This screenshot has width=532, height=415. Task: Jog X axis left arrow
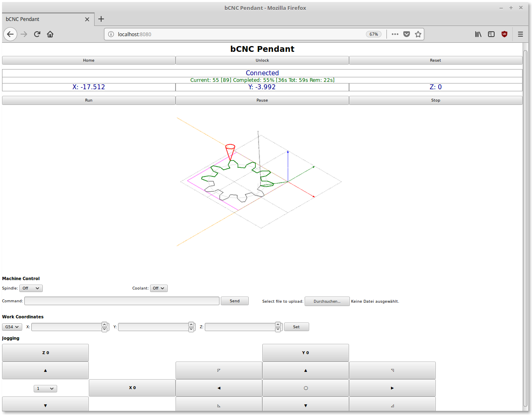[219, 388]
